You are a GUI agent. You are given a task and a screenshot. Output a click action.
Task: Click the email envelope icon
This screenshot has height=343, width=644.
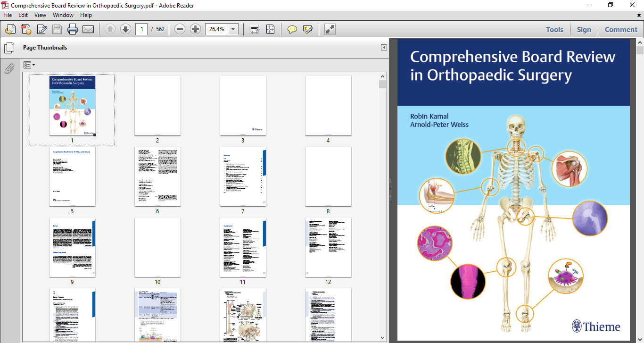click(x=88, y=29)
